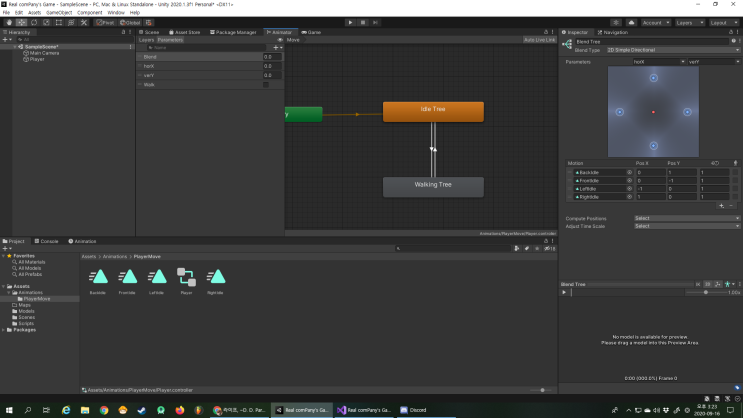Select the Transform tool in the toolbar
The width and height of the screenshot is (743, 418).
click(71, 22)
